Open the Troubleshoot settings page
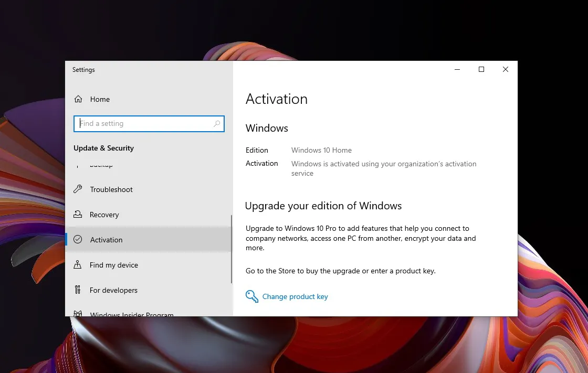 pyautogui.click(x=111, y=189)
